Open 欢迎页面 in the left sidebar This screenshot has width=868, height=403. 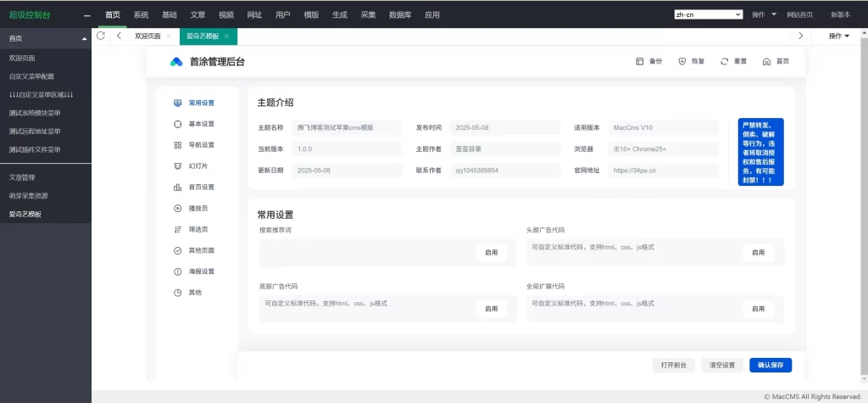click(x=22, y=58)
